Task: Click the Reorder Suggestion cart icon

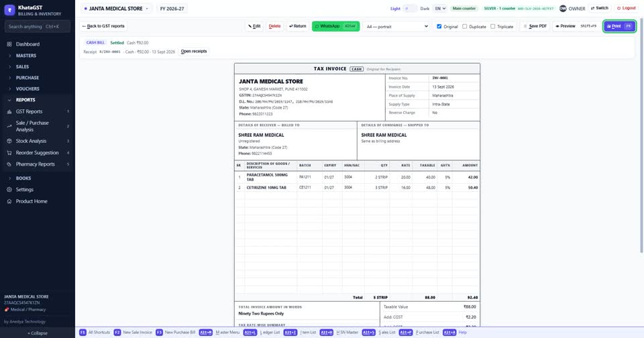Action: coord(9,152)
